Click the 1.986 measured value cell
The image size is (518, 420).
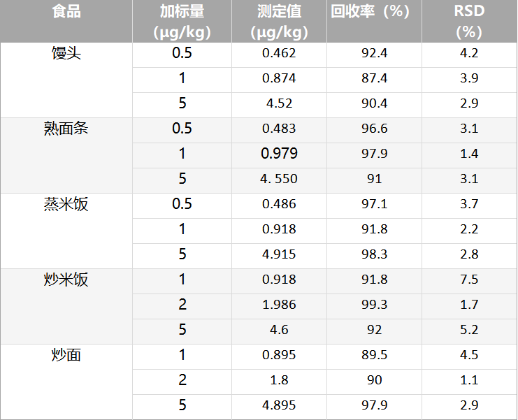[279, 305]
